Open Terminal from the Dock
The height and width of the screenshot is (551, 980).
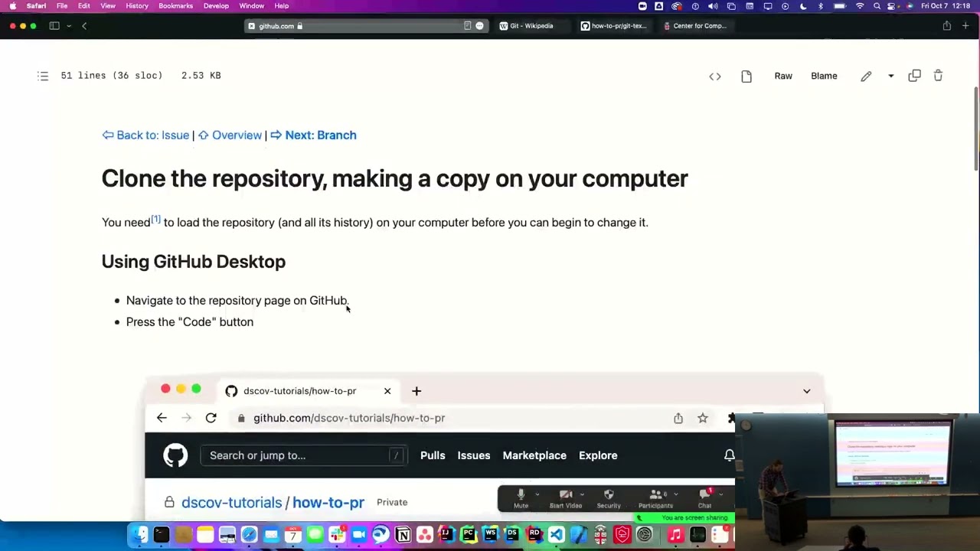tap(161, 534)
